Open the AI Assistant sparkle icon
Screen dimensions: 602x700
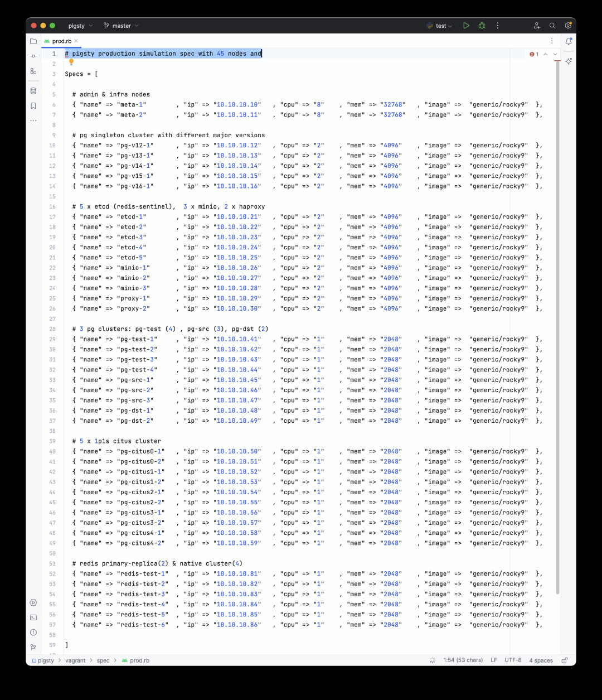(568, 61)
